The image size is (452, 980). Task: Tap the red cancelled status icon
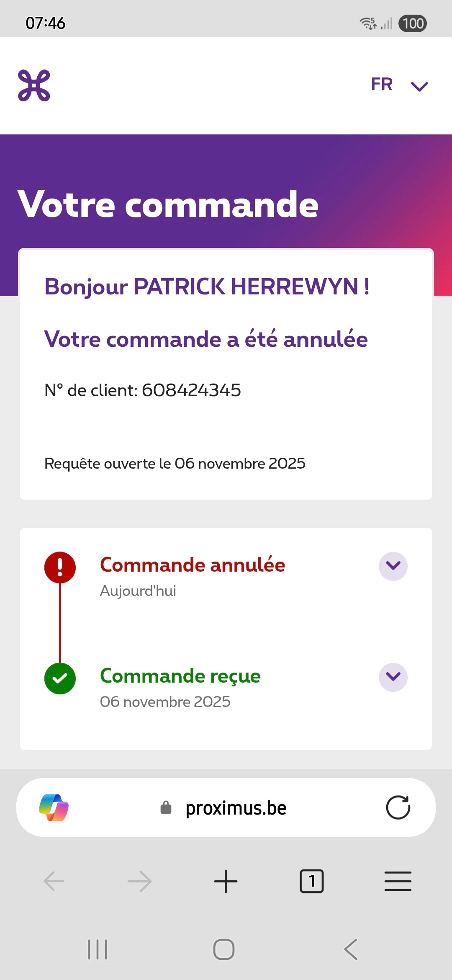click(60, 567)
